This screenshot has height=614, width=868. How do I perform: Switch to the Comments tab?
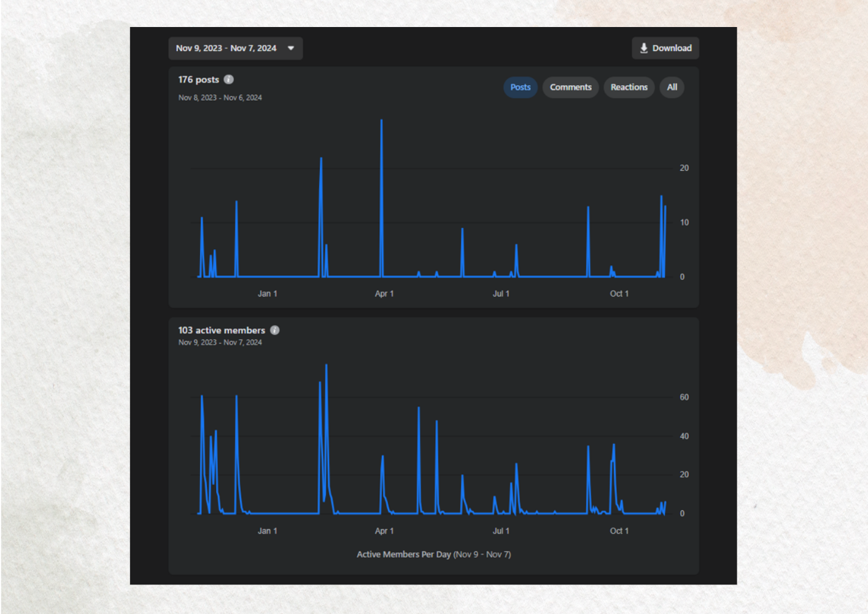click(570, 87)
